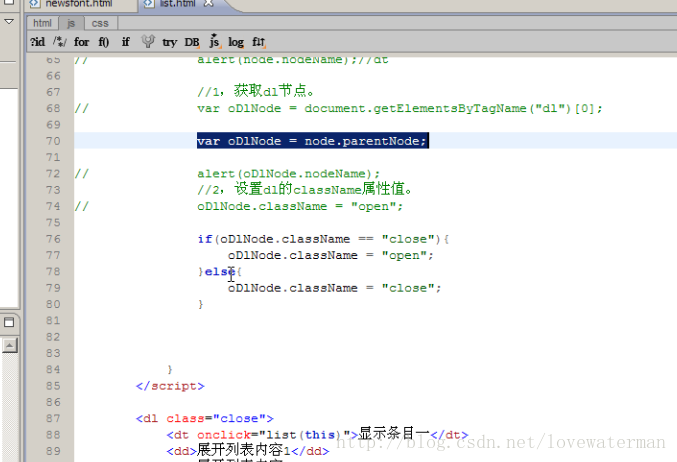
Task: Insert a try block snippet
Action: (x=170, y=42)
